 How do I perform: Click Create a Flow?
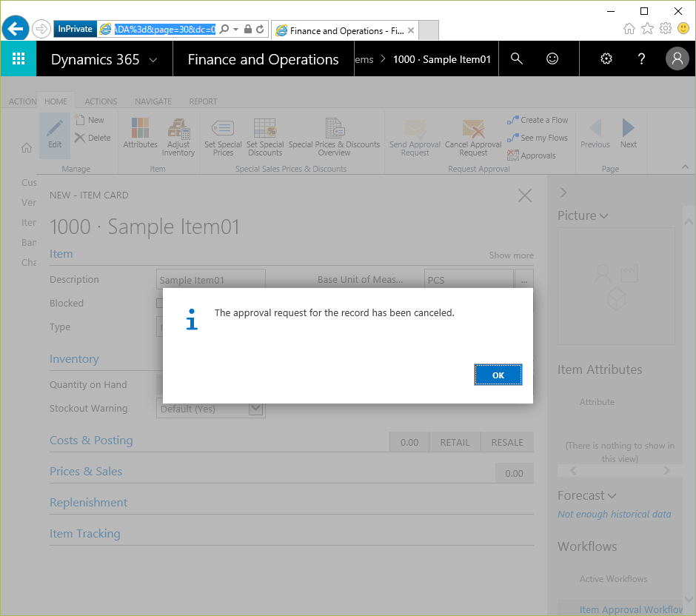(538, 120)
